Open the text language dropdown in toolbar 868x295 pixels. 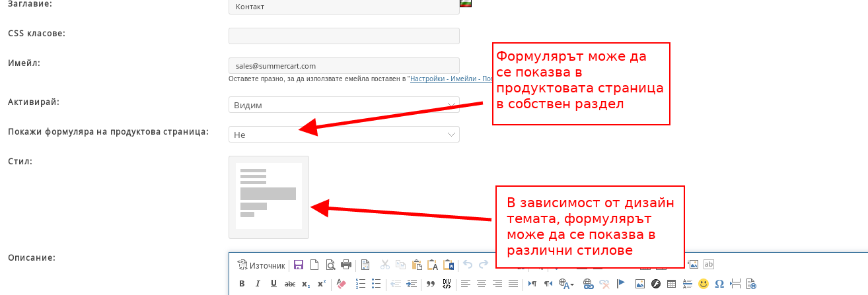(567, 284)
